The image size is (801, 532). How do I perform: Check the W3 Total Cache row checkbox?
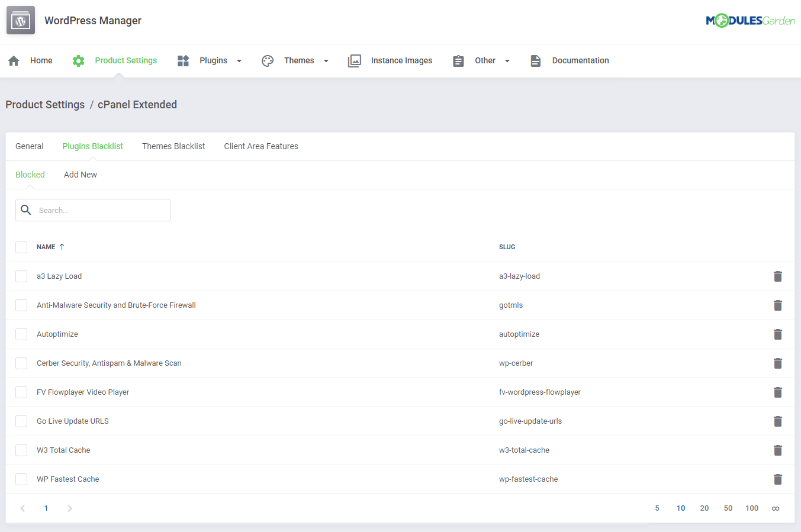(21, 450)
